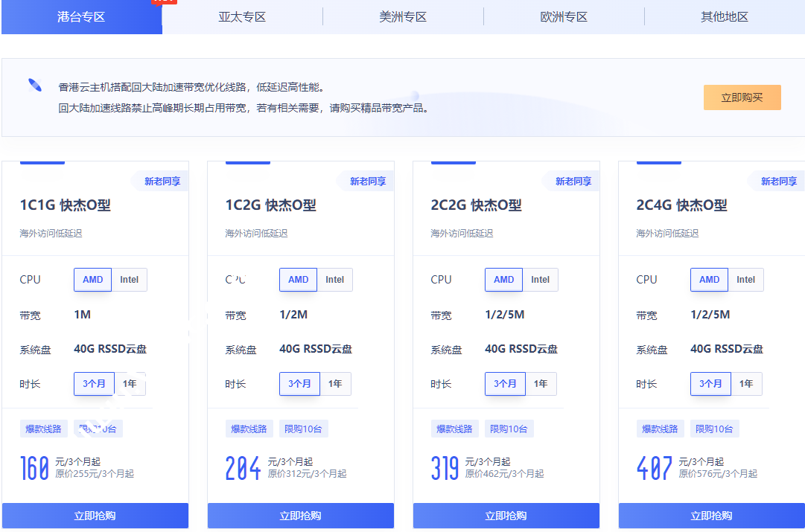This screenshot has height=532, width=805.
Task: Select 3个月 duration for 2C4G plan
Action: pyautogui.click(x=710, y=384)
